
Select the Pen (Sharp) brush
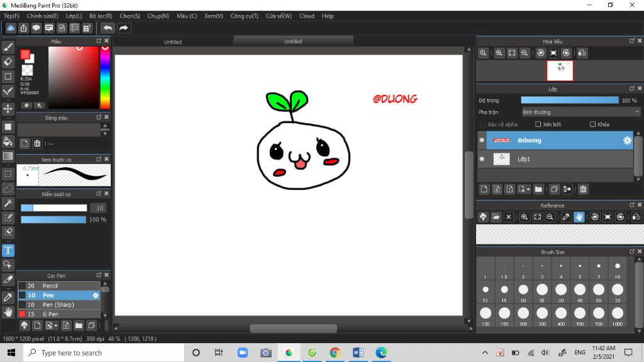pos(58,305)
